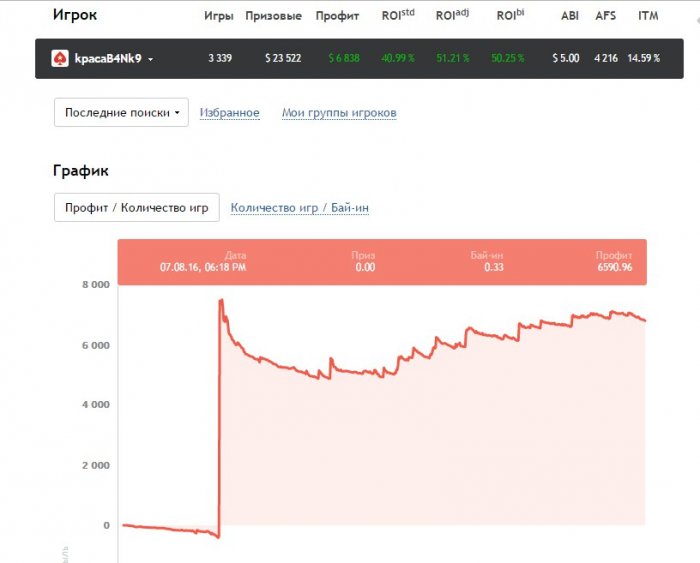Click the tooltip profit value 6590.96

pyautogui.click(x=615, y=267)
